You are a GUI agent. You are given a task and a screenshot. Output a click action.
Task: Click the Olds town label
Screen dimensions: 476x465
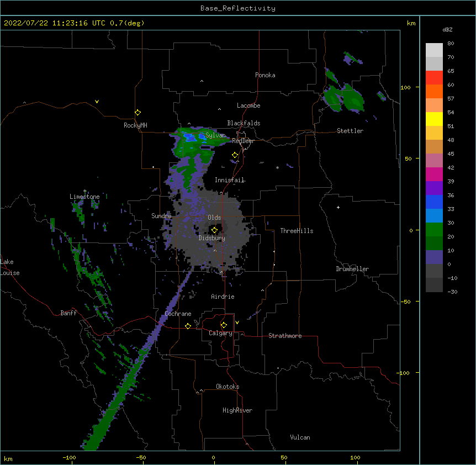pos(214,218)
